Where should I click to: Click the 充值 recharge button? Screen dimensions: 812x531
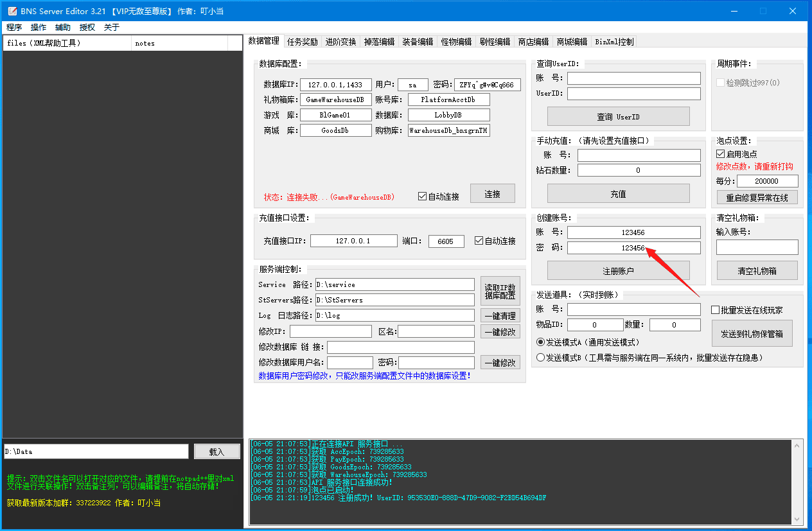pos(618,193)
